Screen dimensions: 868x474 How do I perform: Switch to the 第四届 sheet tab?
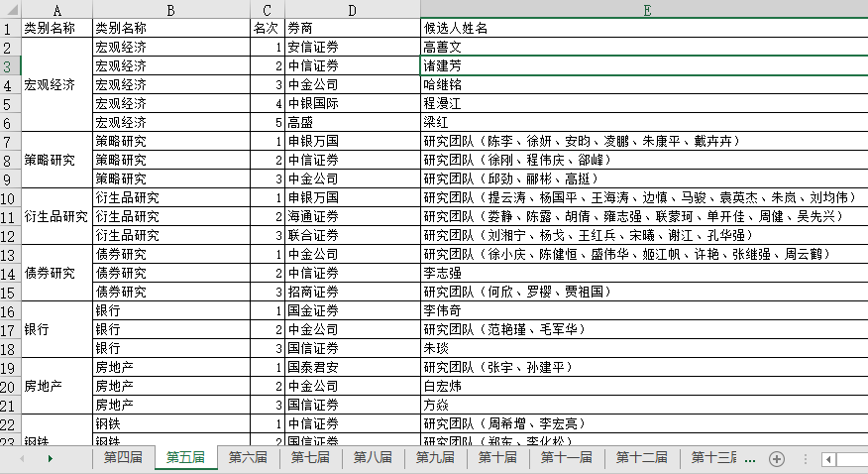click(123, 457)
